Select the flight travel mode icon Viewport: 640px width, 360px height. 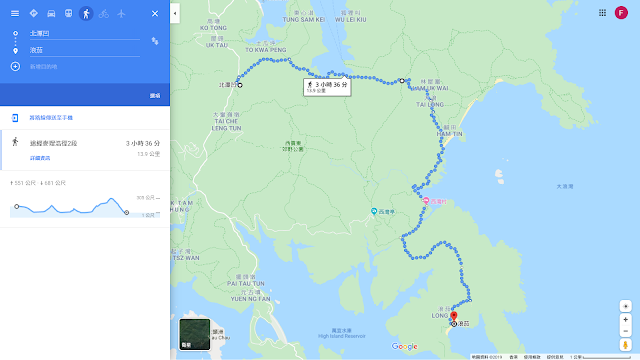pos(121,13)
